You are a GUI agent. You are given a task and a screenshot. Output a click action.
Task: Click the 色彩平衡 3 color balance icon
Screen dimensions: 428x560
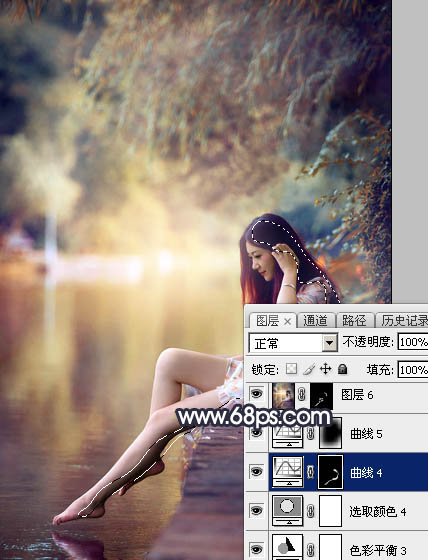point(288,547)
